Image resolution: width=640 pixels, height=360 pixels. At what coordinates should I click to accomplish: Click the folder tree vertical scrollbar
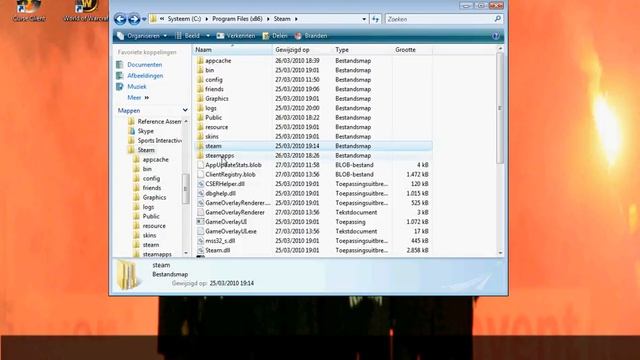point(186,188)
